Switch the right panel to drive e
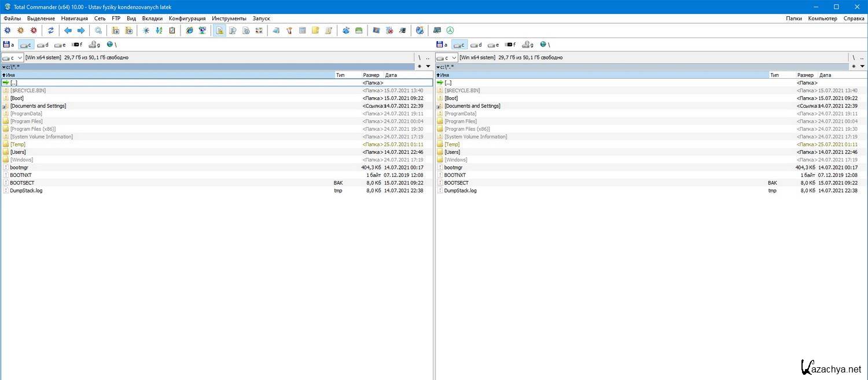The image size is (868, 380). (494, 45)
